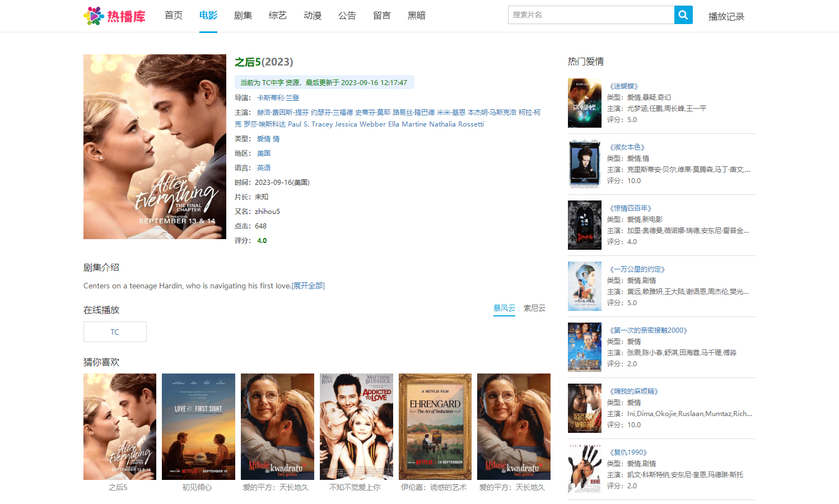Open actor Nathalia Rossetti link
Screen dimensions: 839x504
coord(456,124)
